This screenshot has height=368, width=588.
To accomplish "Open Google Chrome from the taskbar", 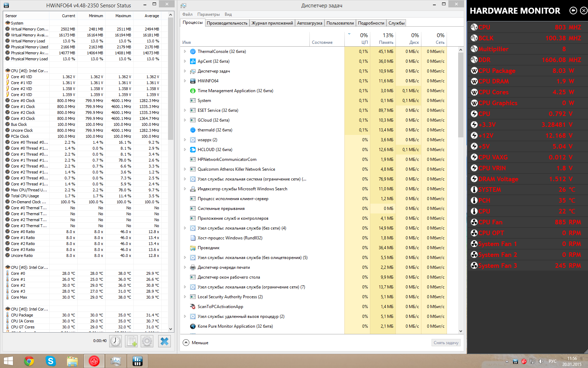I will coord(29,361).
